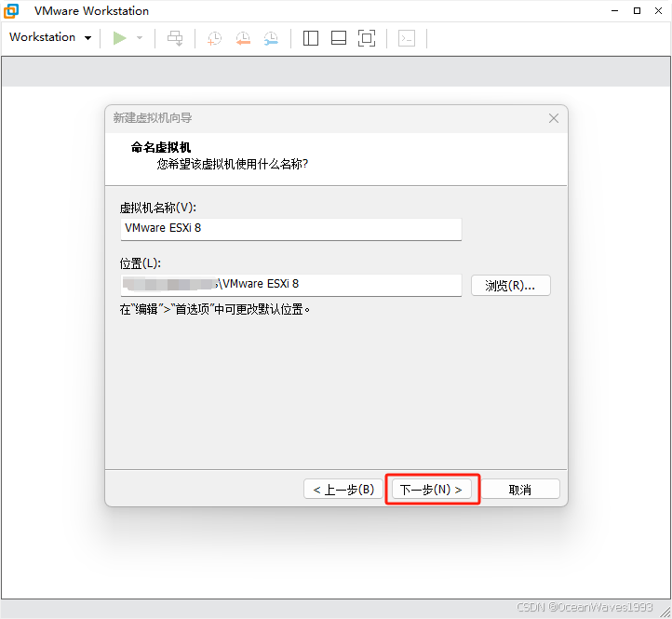
Task: Open snapshot manager with the clock-wrench icon
Action: point(271,38)
